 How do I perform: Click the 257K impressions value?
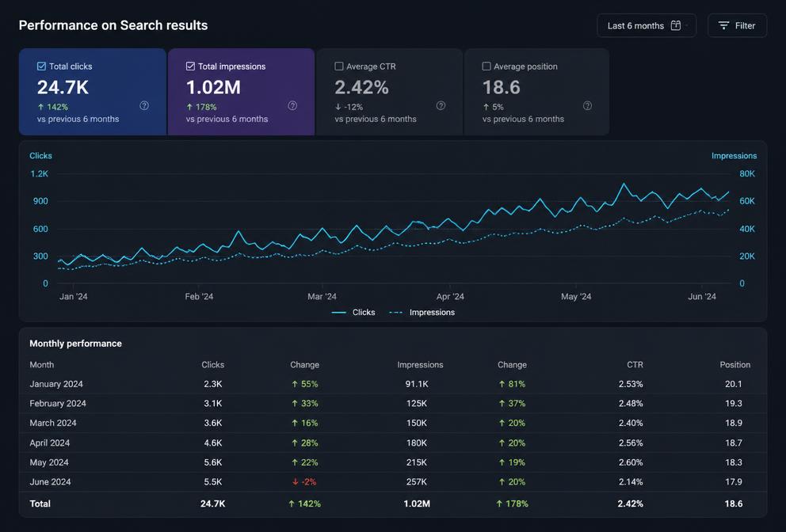417,482
